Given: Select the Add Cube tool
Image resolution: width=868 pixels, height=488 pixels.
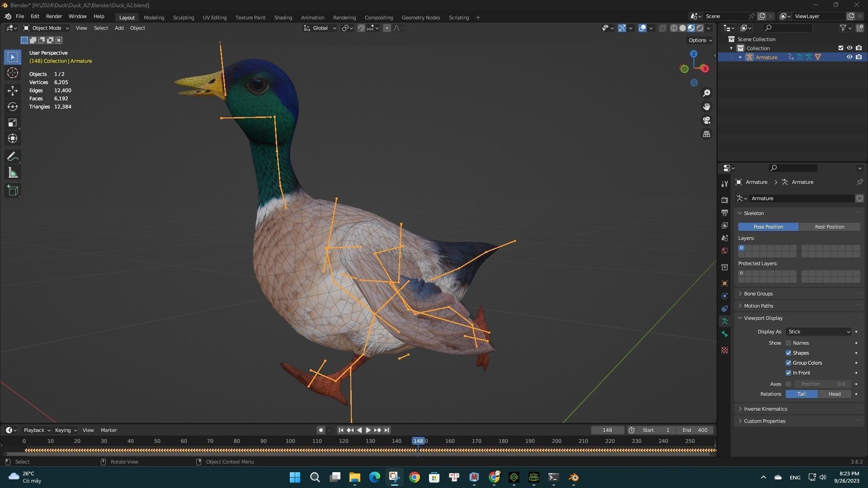Looking at the screenshot, I should (13, 190).
